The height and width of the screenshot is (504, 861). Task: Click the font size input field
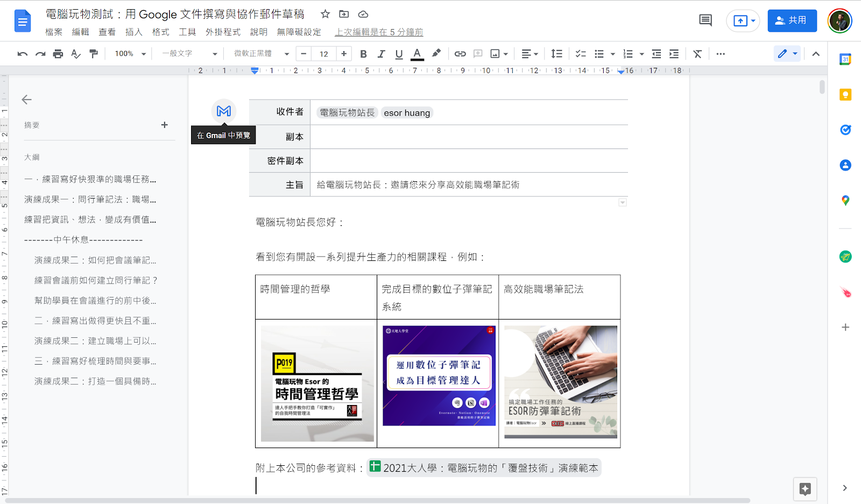click(324, 54)
